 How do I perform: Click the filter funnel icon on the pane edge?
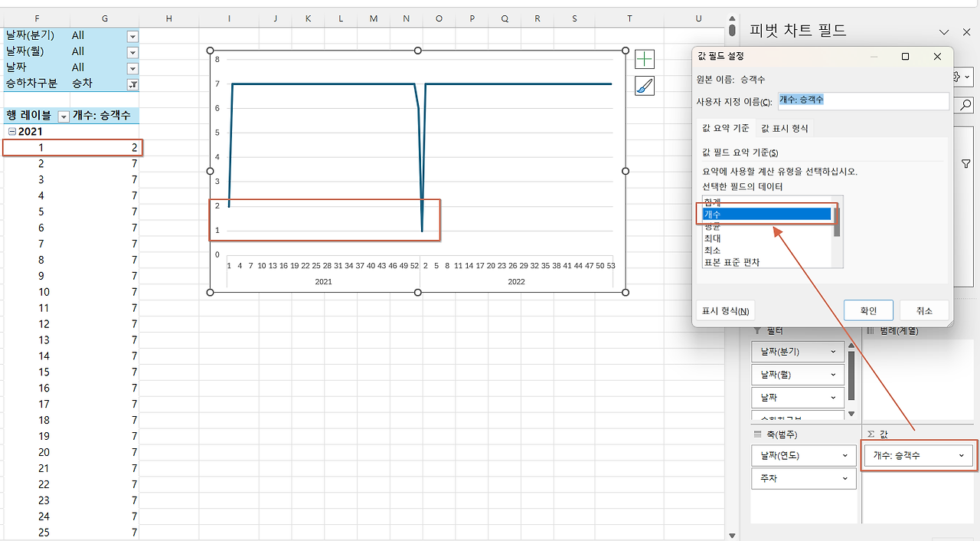tap(965, 163)
